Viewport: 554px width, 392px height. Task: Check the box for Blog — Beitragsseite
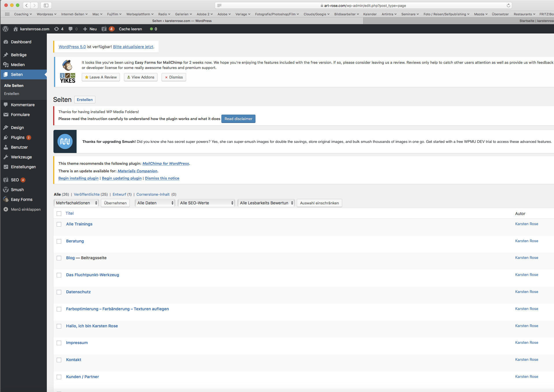(59, 258)
